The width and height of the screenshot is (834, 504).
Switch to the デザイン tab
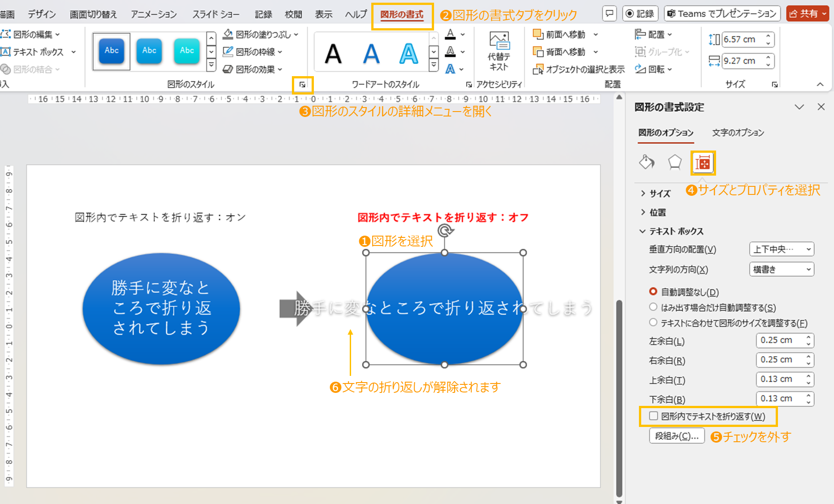pyautogui.click(x=42, y=14)
